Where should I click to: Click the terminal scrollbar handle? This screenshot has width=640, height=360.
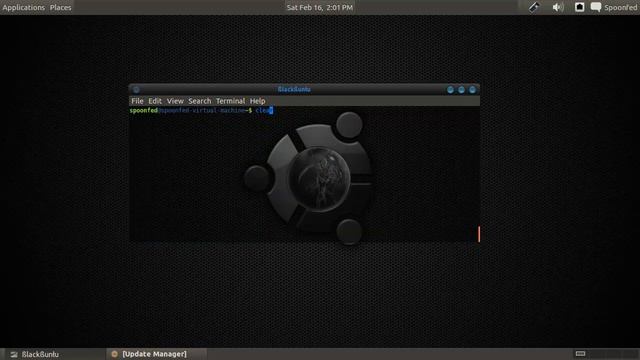(479, 234)
